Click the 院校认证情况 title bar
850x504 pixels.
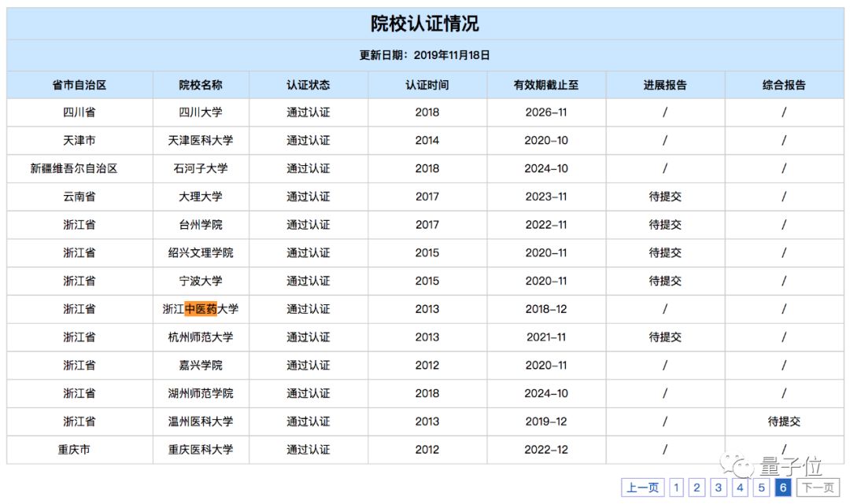click(425, 24)
